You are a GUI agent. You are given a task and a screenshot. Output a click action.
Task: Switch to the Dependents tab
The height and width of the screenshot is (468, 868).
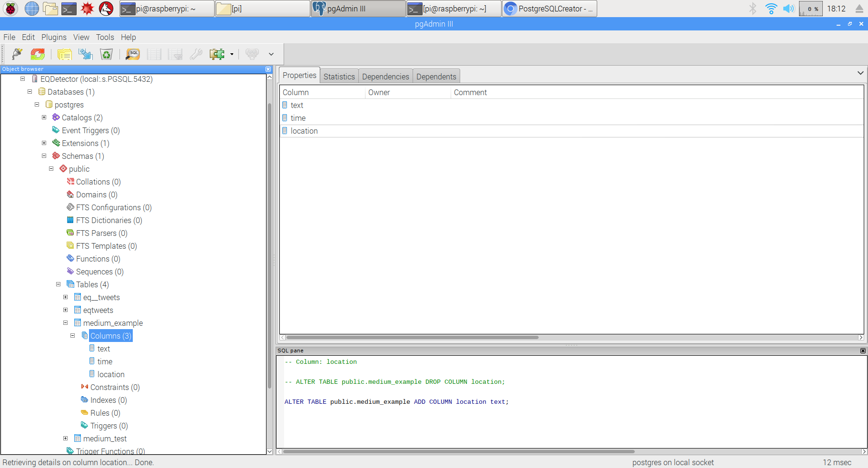click(x=436, y=77)
